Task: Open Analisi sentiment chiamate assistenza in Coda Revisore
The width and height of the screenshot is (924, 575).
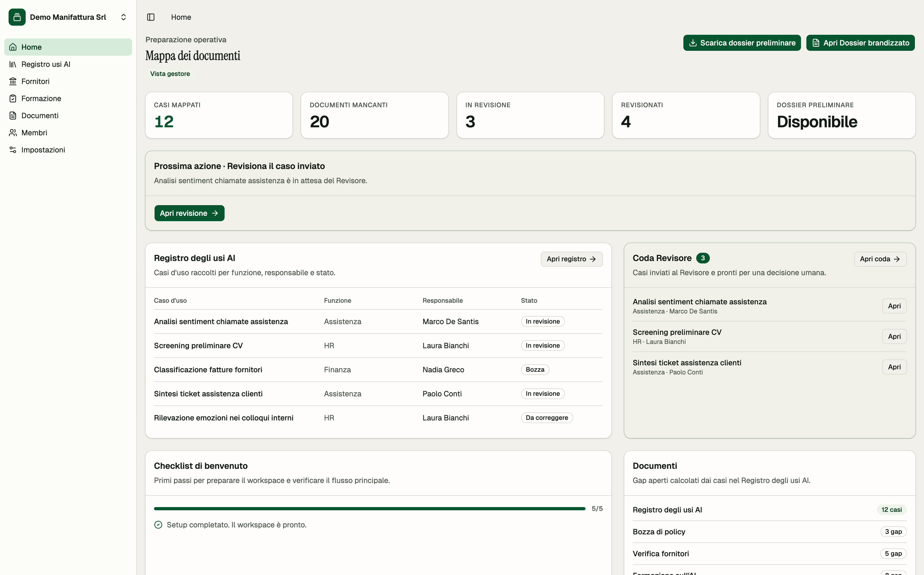Action: point(894,306)
